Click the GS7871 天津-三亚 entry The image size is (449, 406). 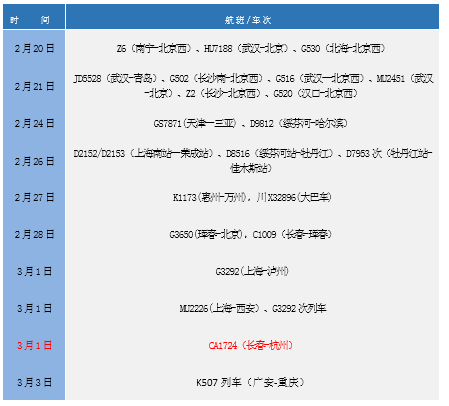[x=195, y=124]
